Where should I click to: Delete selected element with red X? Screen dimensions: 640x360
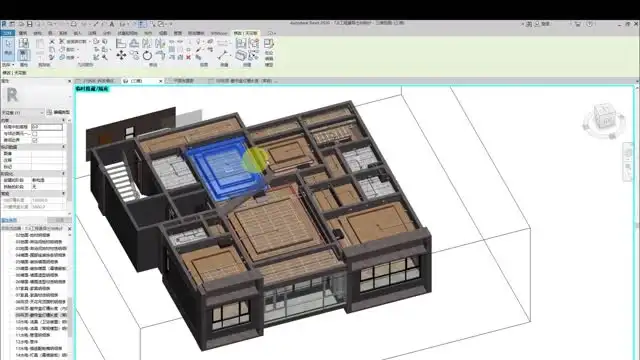[x=188, y=58]
